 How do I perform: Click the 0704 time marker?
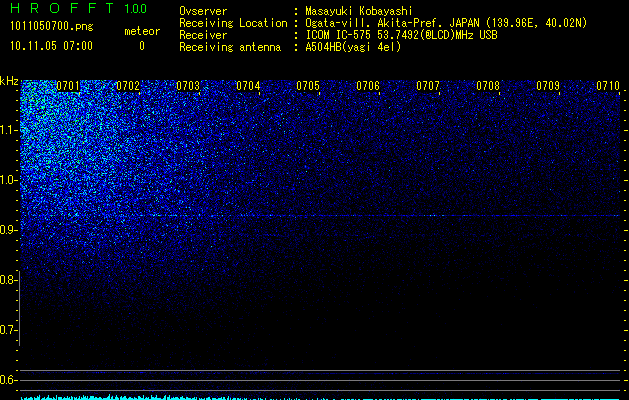248,86
